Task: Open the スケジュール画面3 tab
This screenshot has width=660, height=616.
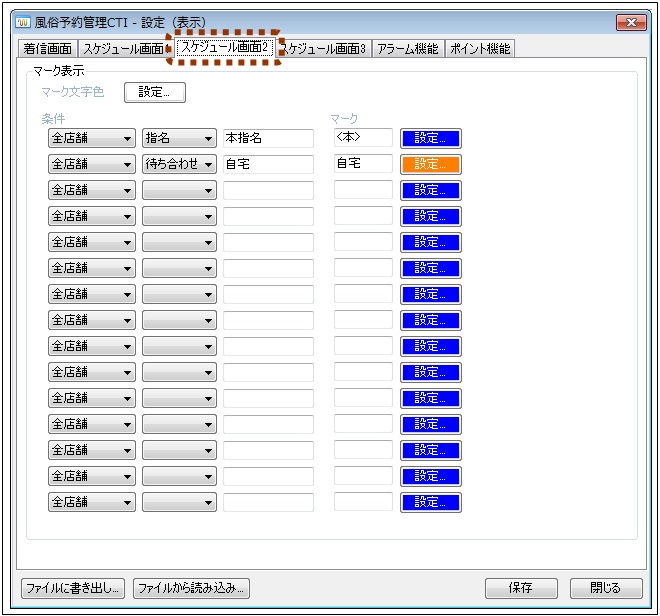Action: click(x=326, y=48)
